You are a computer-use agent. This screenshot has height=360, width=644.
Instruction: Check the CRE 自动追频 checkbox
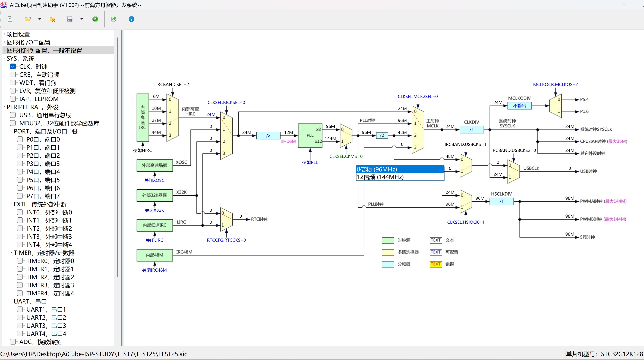click(x=13, y=74)
